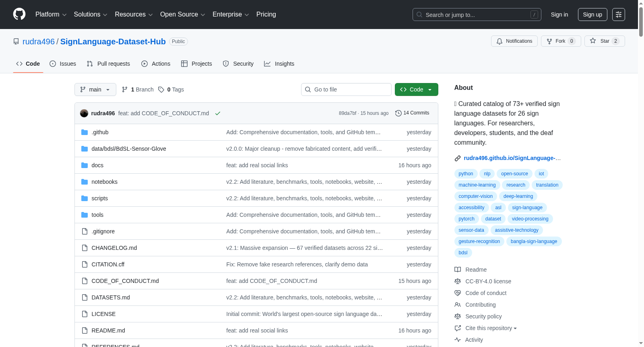Open commit hash 89da7bf

pyautogui.click(x=348, y=113)
